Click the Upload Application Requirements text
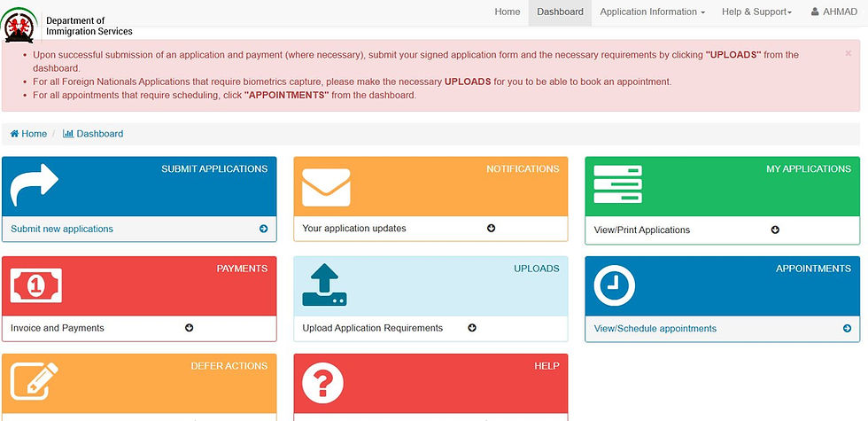 (373, 328)
